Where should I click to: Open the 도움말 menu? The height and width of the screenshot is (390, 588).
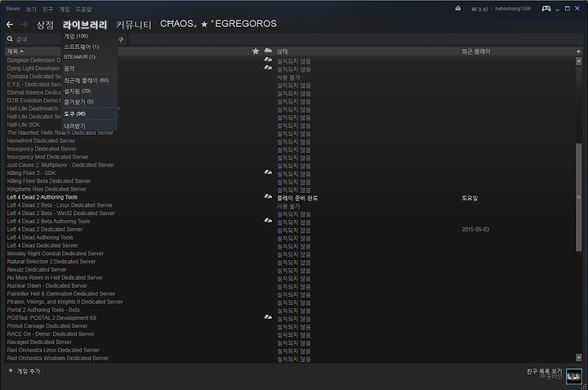[x=83, y=9]
